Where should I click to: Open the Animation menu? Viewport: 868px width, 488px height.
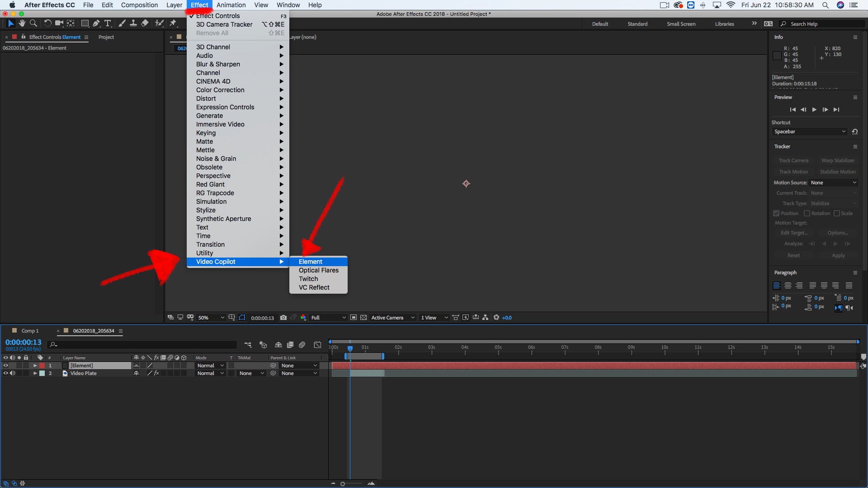231,5
